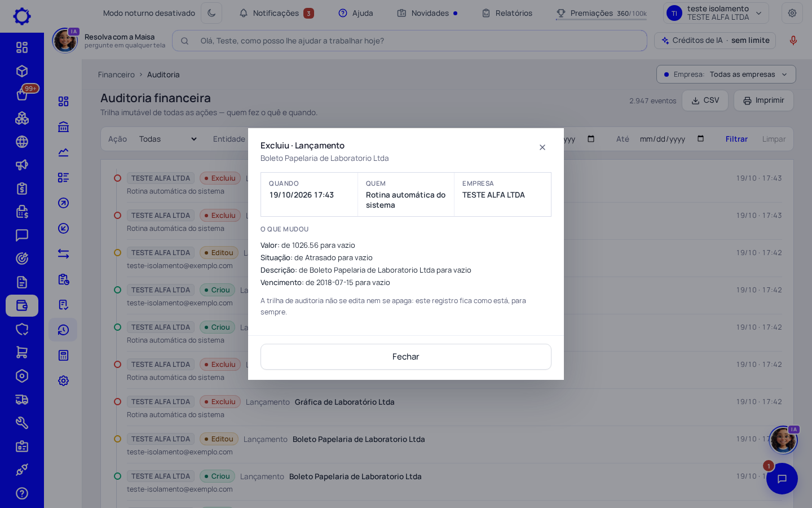This screenshot has height=508, width=812.
Task: Click the Fechar button in dialog
Action: pos(406,357)
